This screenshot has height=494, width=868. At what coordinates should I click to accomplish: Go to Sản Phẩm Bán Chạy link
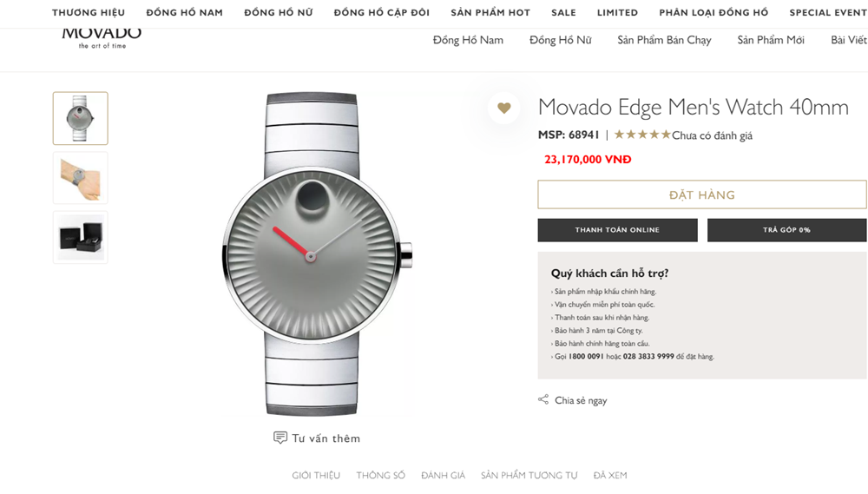coord(664,40)
